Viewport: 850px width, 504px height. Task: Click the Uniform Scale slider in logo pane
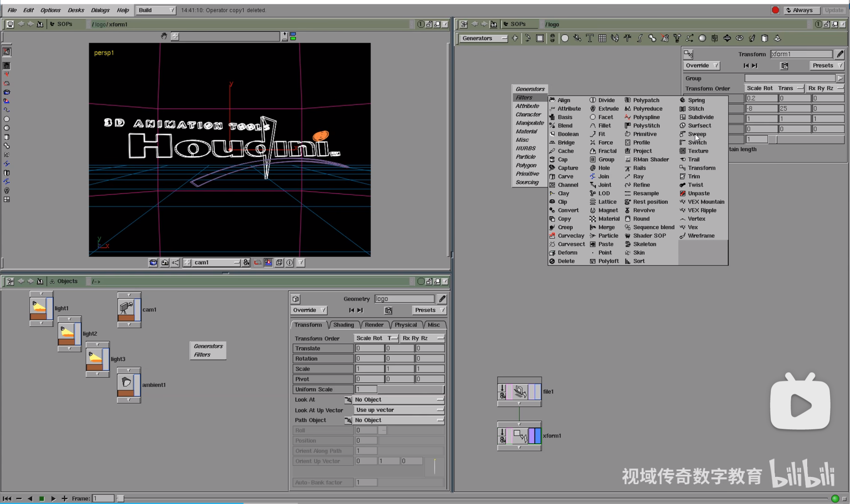coord(411,389)
